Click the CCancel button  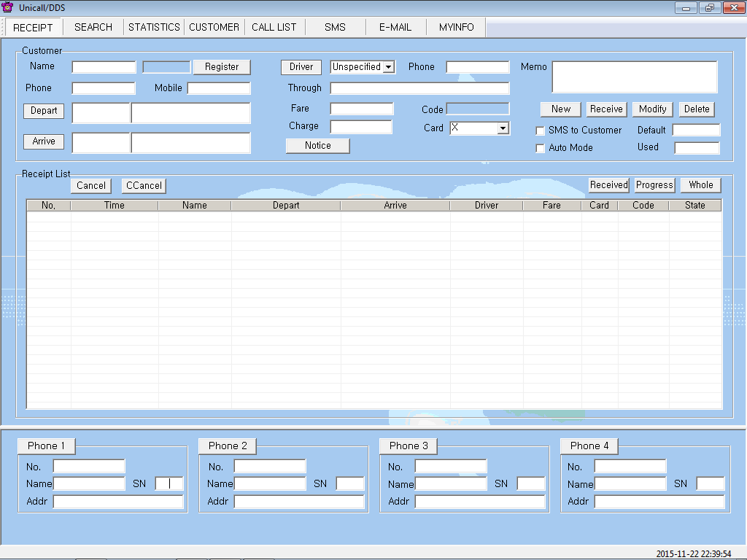[x=144, y=186]
